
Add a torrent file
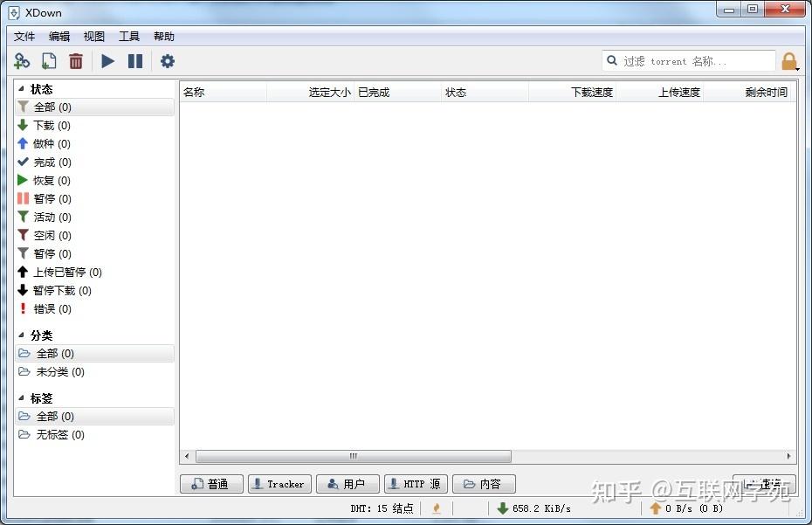click(49, 60)
